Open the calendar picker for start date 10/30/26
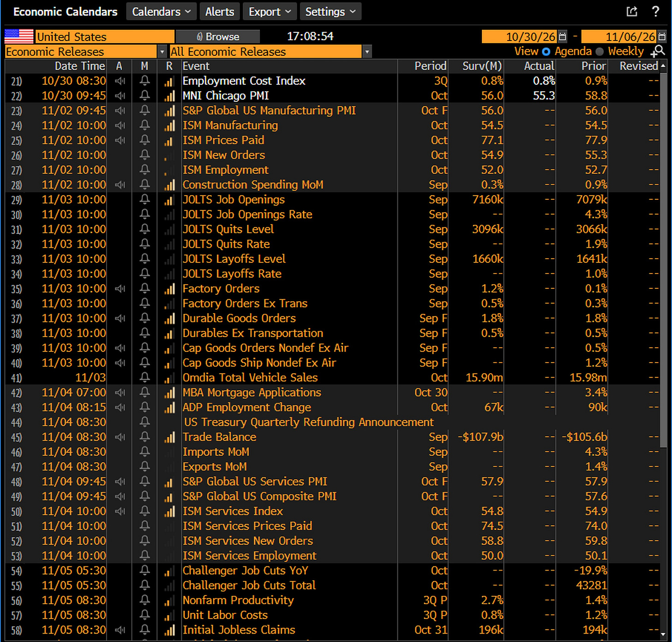The width and height of the screenshot is (672, 642). coord(562,36)
